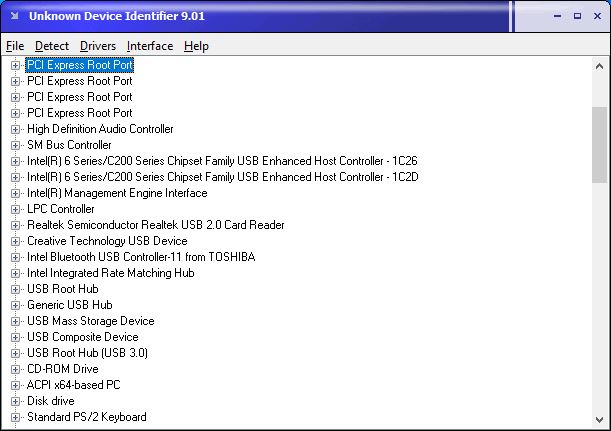Select High Definition Audio Controller entry
Screen dimensions: 611x431
[100, 129]
